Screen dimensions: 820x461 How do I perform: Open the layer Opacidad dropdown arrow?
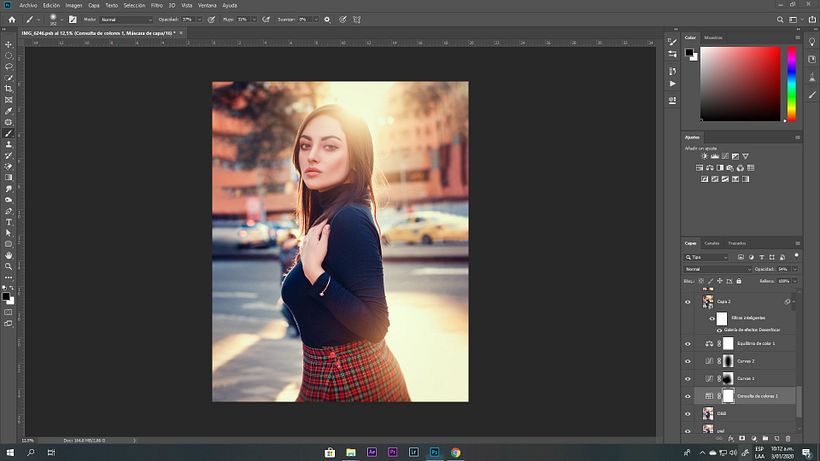(x=795, y=269)
